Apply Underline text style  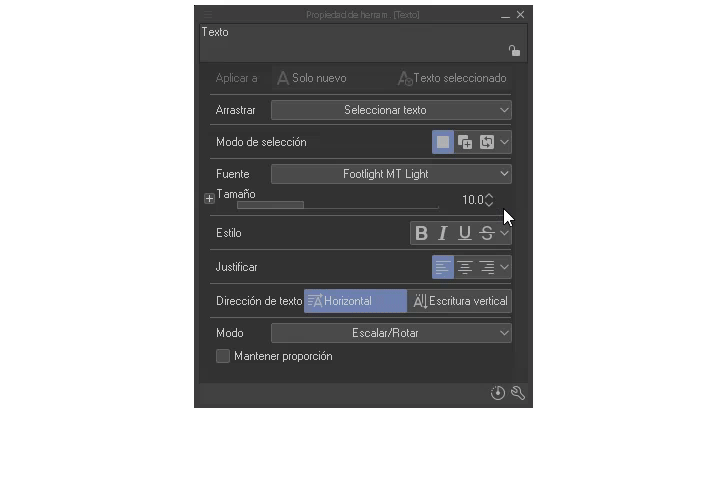(x=465, y=233)
